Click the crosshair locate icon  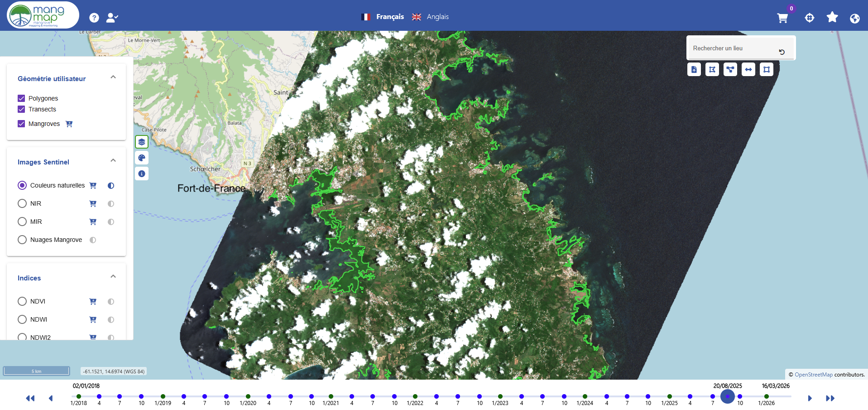(809, 18)
